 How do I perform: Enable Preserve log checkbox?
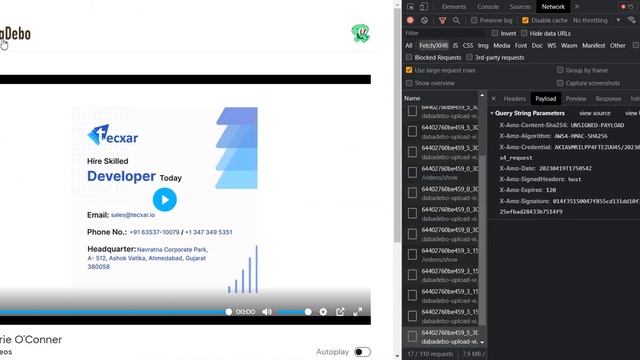tap(474, 20)
